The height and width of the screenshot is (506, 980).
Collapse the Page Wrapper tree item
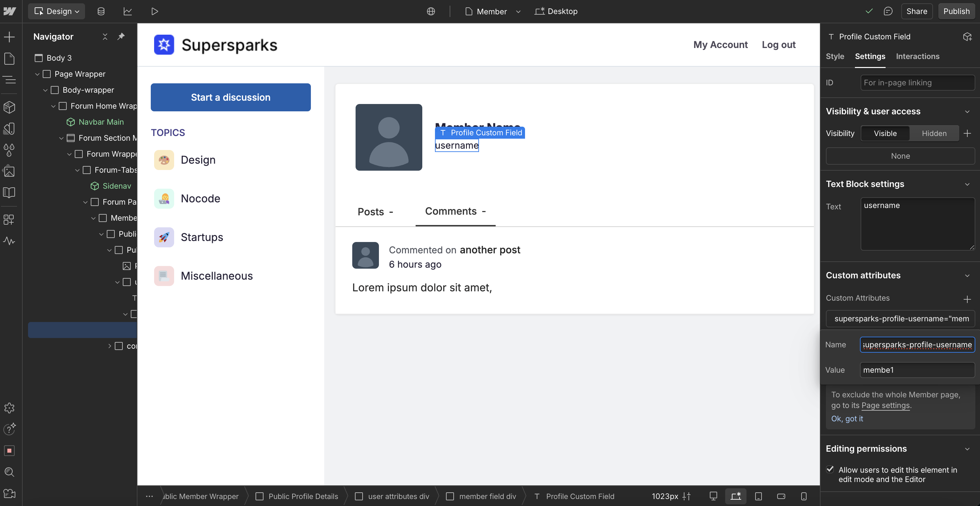37,74
